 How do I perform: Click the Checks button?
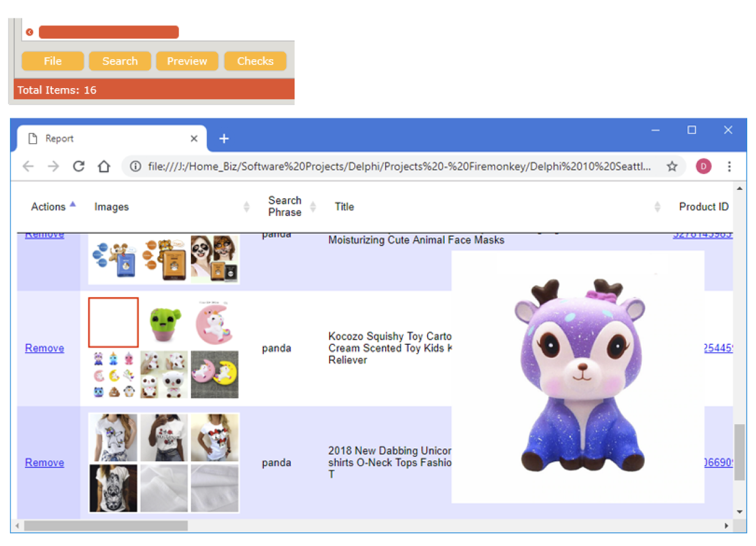coord(255,61)
